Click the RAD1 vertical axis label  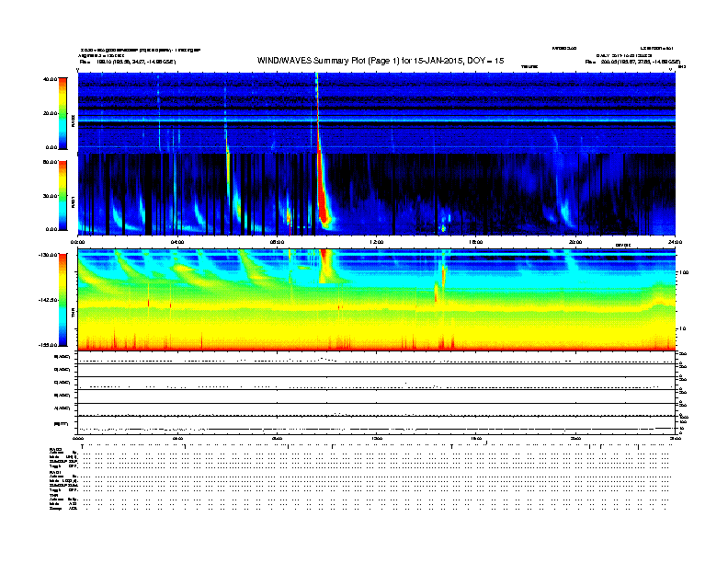(73, 202)
